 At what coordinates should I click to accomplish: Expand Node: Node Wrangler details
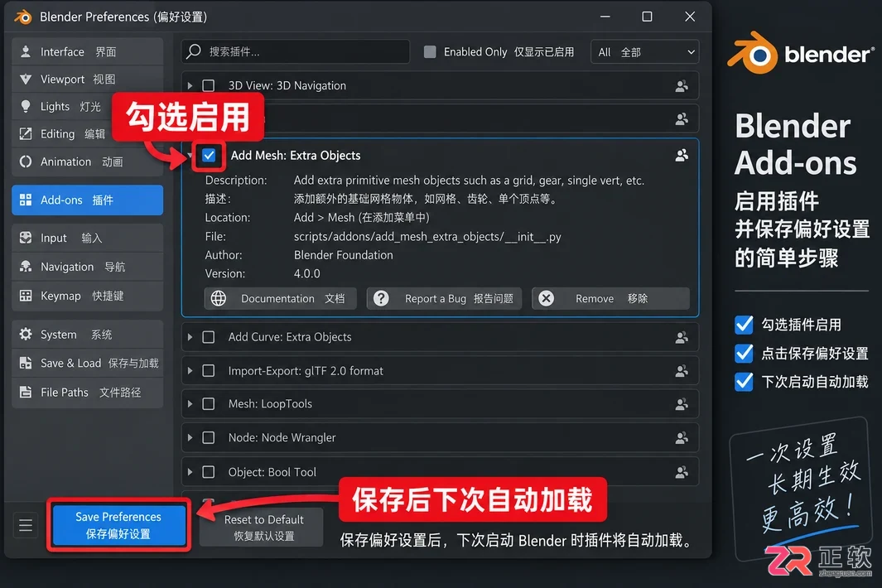[190, 438]
